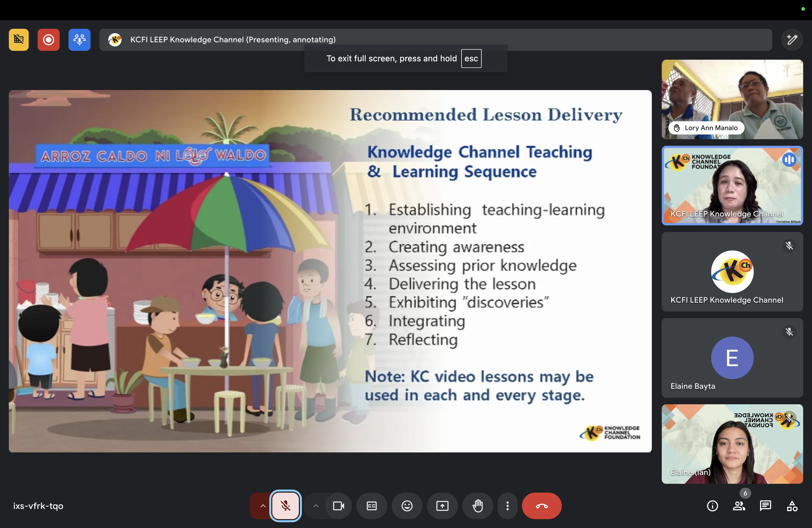Open the activities panel
The image size is (812, 528).
(x=792, y=506)
